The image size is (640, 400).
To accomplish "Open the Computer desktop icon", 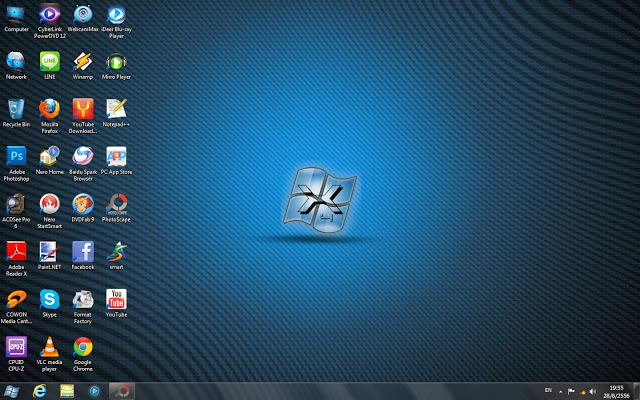I will pos(16,19).
